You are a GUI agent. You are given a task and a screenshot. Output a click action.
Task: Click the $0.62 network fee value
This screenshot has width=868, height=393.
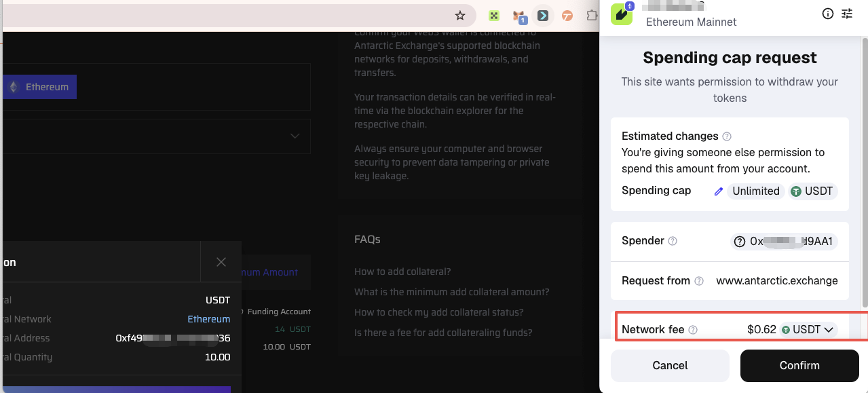click(x=761, y=330)
